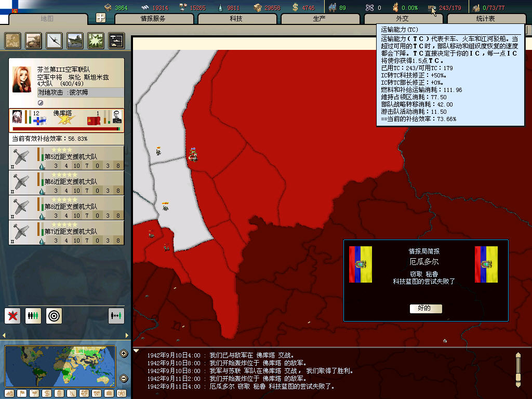Click the left arrow at panel bottom
The width and height of the screenshot is (532, 399).
(4, 335)
